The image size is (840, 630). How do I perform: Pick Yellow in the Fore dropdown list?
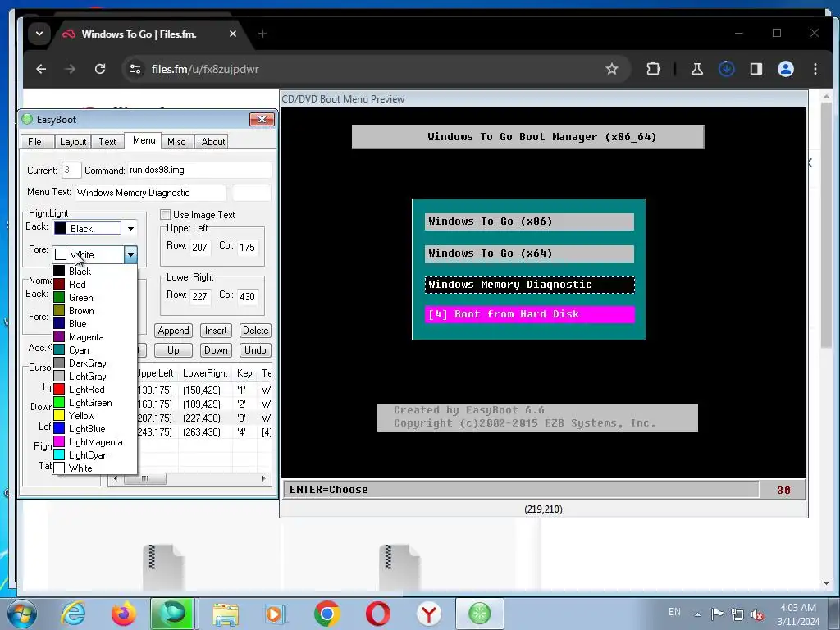[x=94, y=416]
